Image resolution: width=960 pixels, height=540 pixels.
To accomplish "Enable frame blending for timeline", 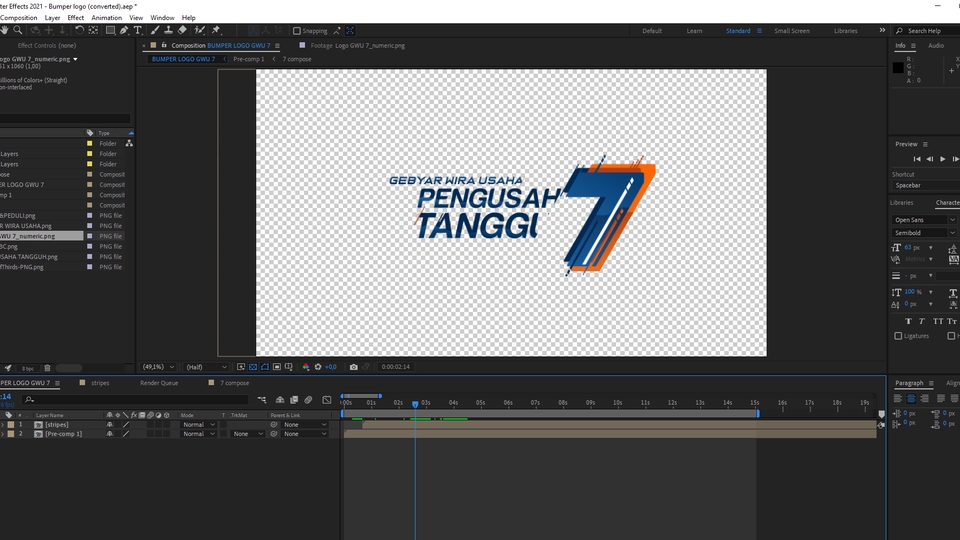I will [294, 400].
